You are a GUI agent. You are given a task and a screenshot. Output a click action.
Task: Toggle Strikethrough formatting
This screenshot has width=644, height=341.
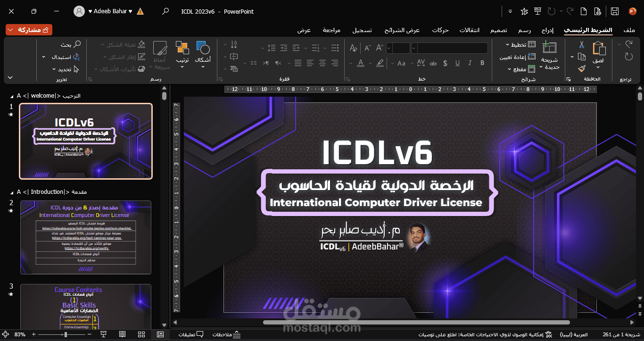[x=433, y=63]
